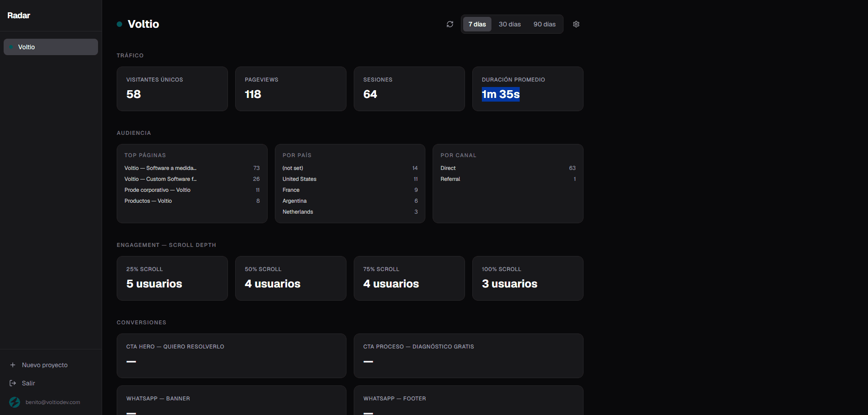Click the Referral channel row

(x=508, y=179)
